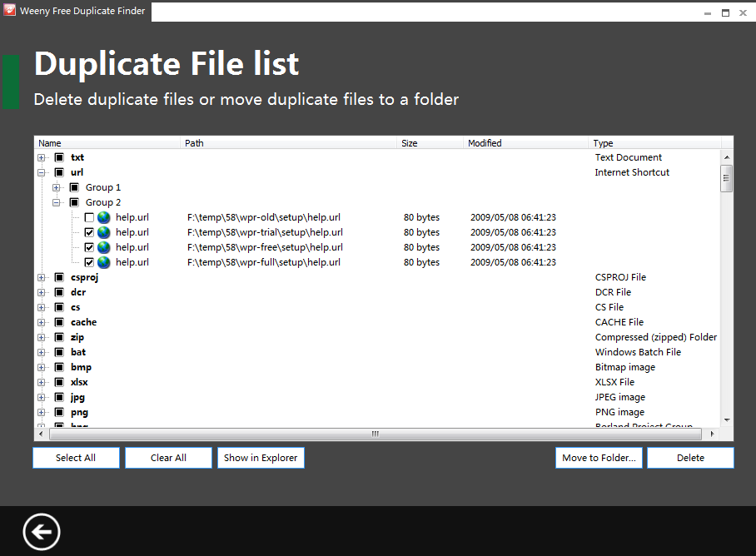Sort list by Path column header
The height and width of the screenshot is (556, 756).
pyautogui.click(x=289, y=143)
